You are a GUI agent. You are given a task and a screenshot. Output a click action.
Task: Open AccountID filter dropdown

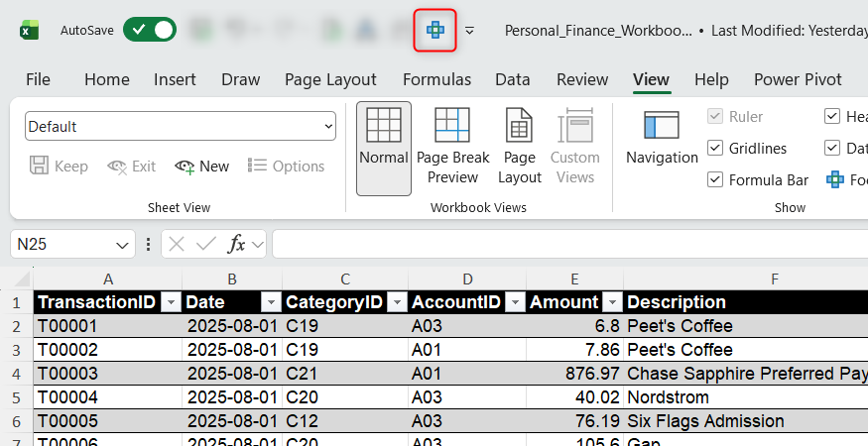tap(515, 302)
